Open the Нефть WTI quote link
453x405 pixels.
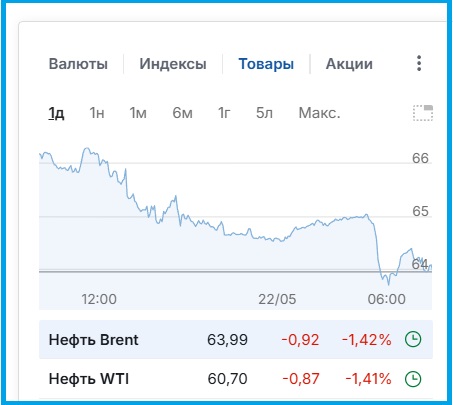(x=89, y=379)
